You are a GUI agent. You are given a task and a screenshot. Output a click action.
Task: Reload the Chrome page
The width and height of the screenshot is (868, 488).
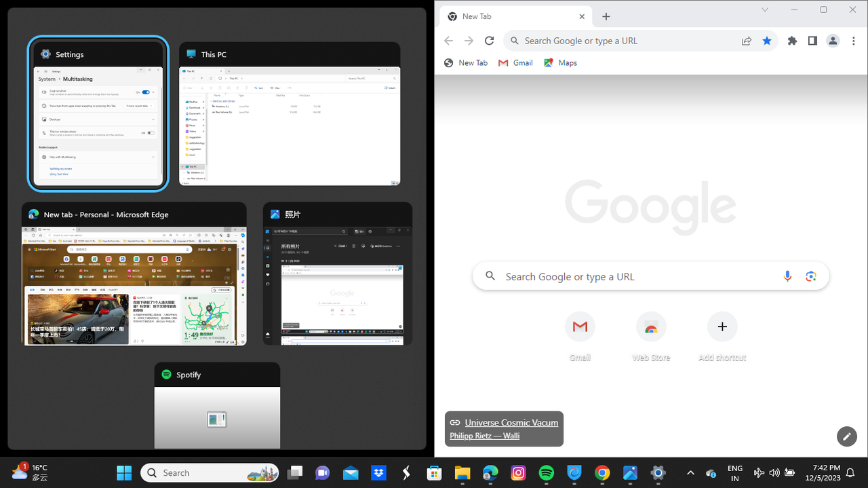pos(489,41)
